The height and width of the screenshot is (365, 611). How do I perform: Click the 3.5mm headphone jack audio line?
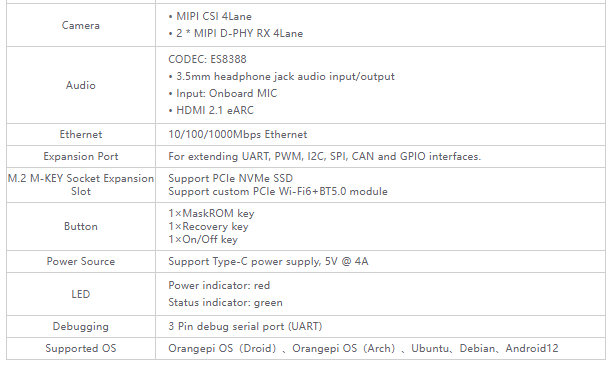281,76
